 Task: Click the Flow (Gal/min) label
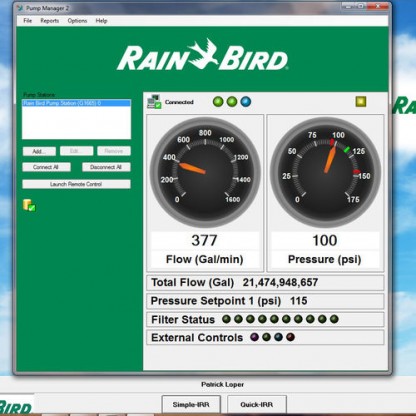[205, 259]
